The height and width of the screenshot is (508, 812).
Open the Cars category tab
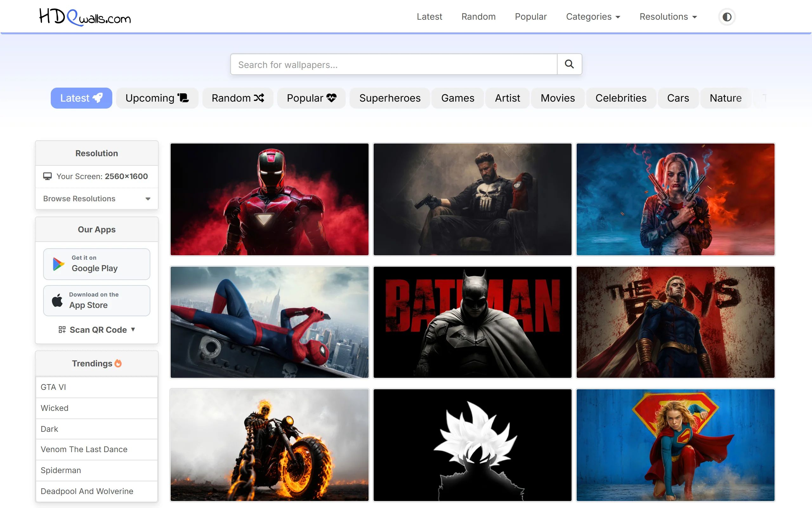tap(678, 98)
